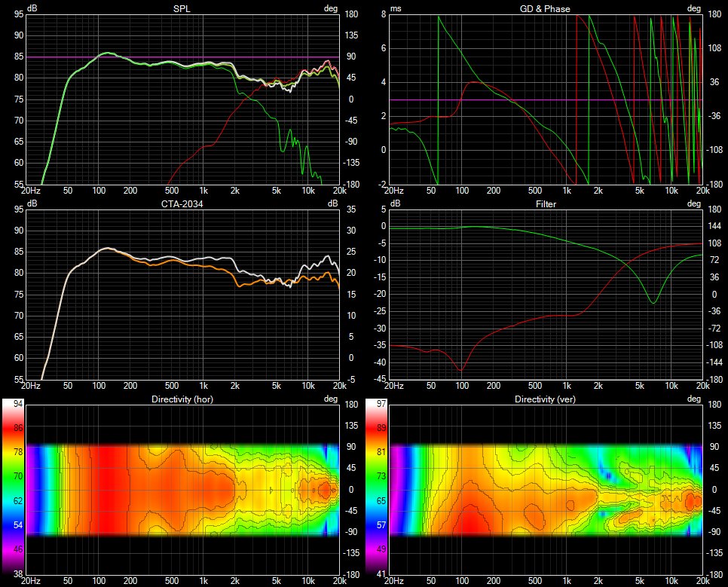Viewport: 728px width, 587px height.
Task: Click the ms unit label on GD & Phase
Action: coord(396,8)
